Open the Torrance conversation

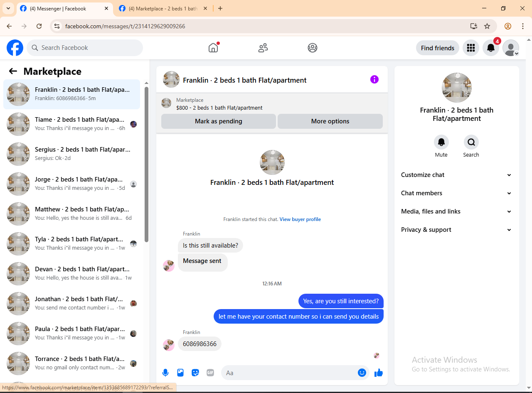coord(72,364)
